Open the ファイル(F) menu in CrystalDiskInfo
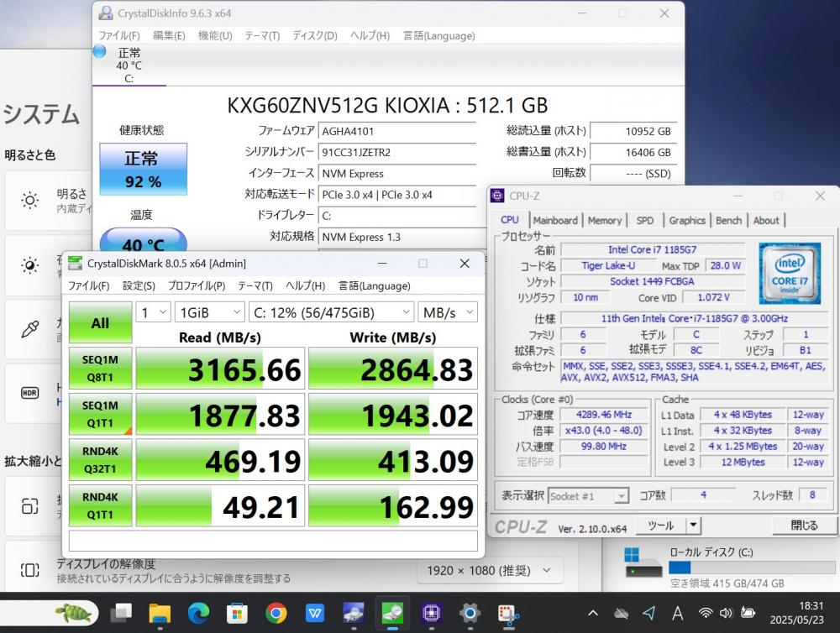The height and width of the screenshot is (633, 840). click(119, 35)
